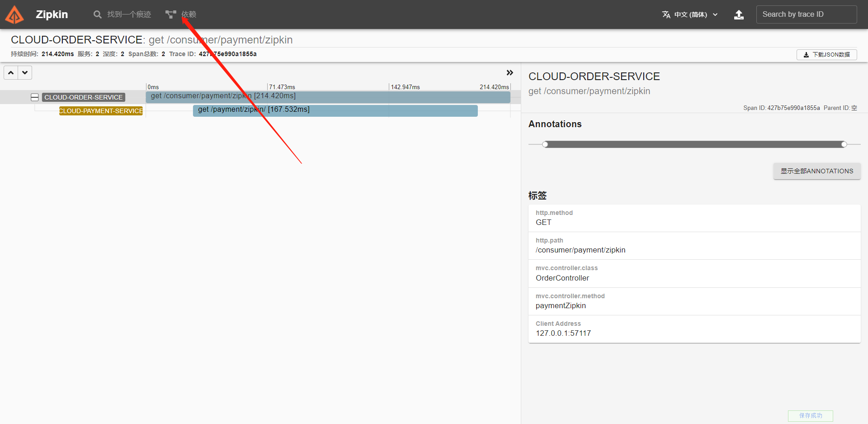Click the 持续时间 214.420ms duration text
The height and width of the screenshot is (424, 868).
42,54
